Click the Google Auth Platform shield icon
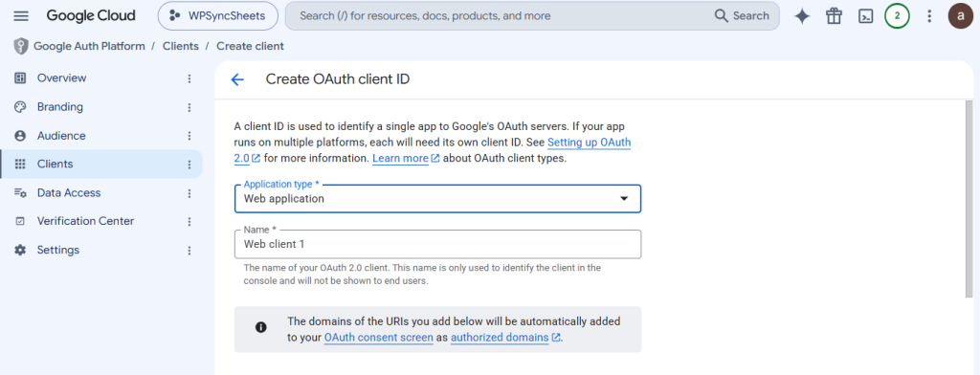 pyautogui.click(x=21, y=46)
